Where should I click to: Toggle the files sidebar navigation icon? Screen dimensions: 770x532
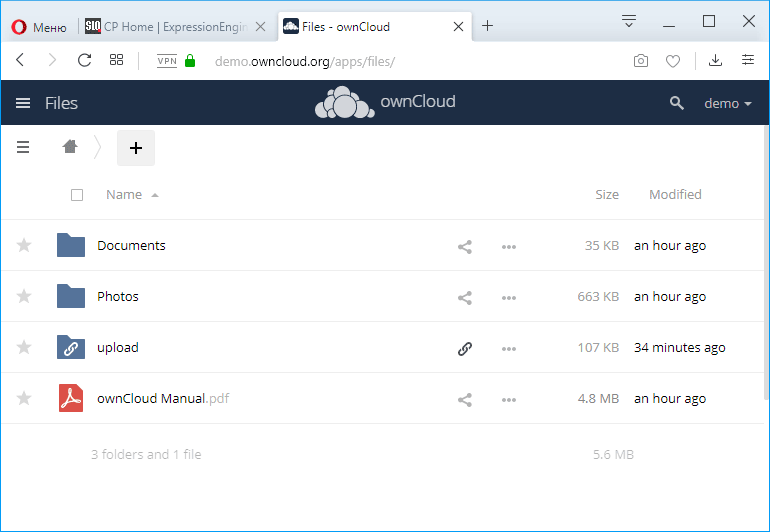tap(23, 147)
